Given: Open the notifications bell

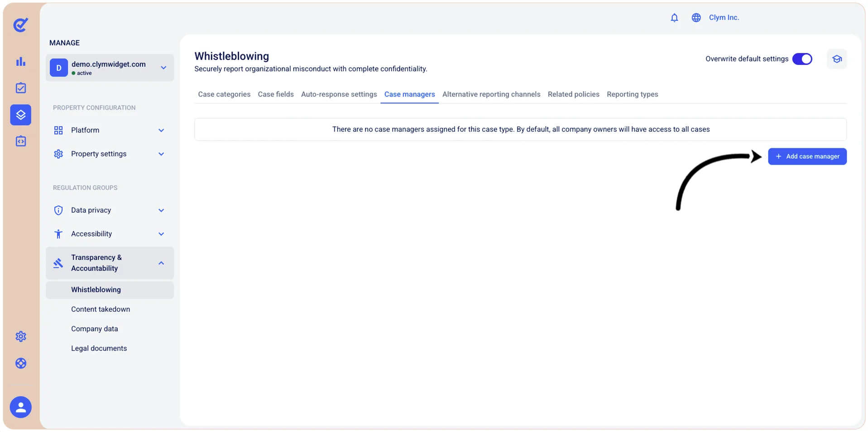Looking at the screenshot, I should tap(674, 18).
